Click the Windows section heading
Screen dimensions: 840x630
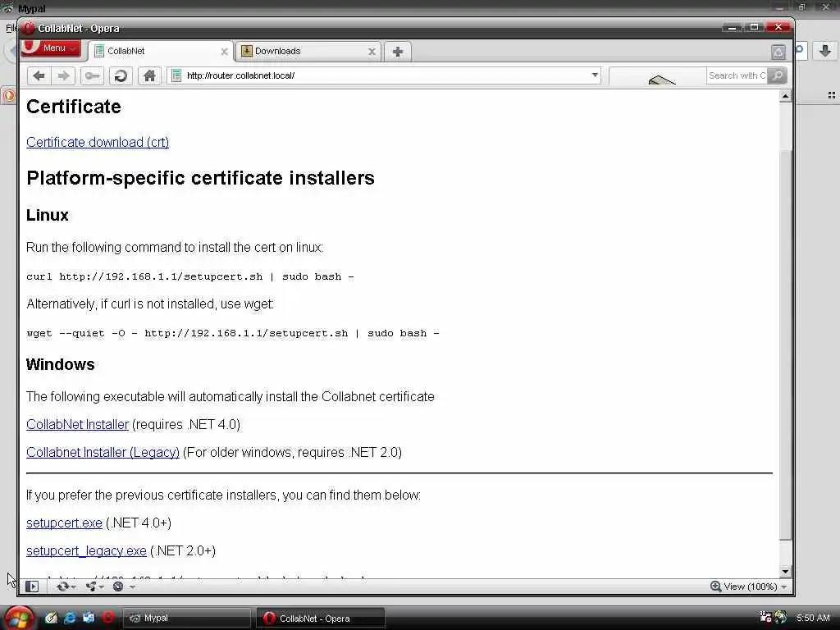coord(61,364)
